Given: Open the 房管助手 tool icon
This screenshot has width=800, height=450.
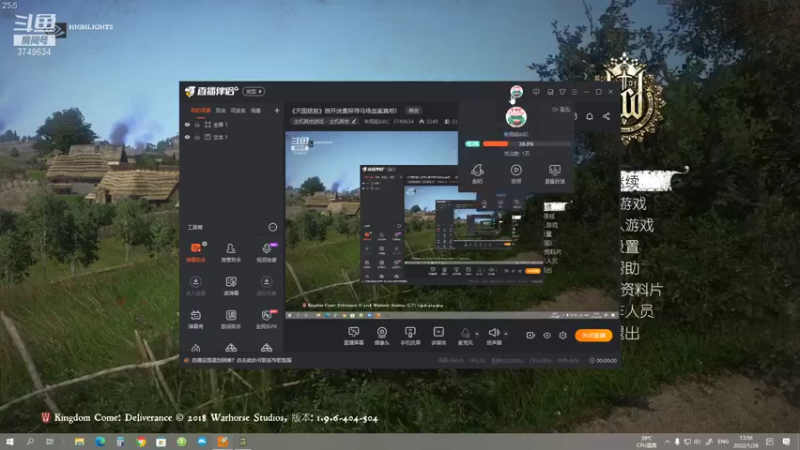Looking at the screenshot, I should (231, 253).
